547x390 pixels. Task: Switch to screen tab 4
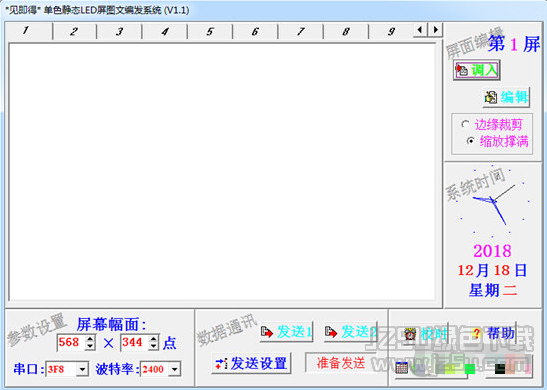coord(165,32)
